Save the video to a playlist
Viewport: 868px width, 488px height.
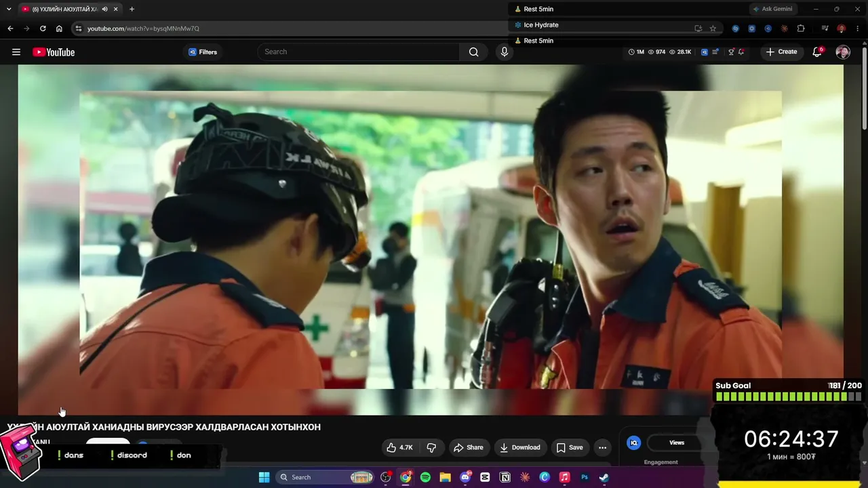[x=570, y=447]
